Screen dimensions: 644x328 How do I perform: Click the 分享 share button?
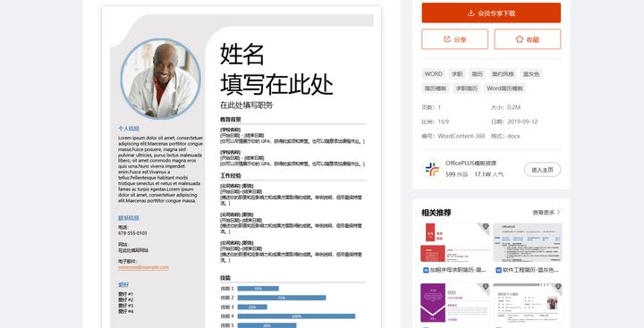click(x=454, y=39)
